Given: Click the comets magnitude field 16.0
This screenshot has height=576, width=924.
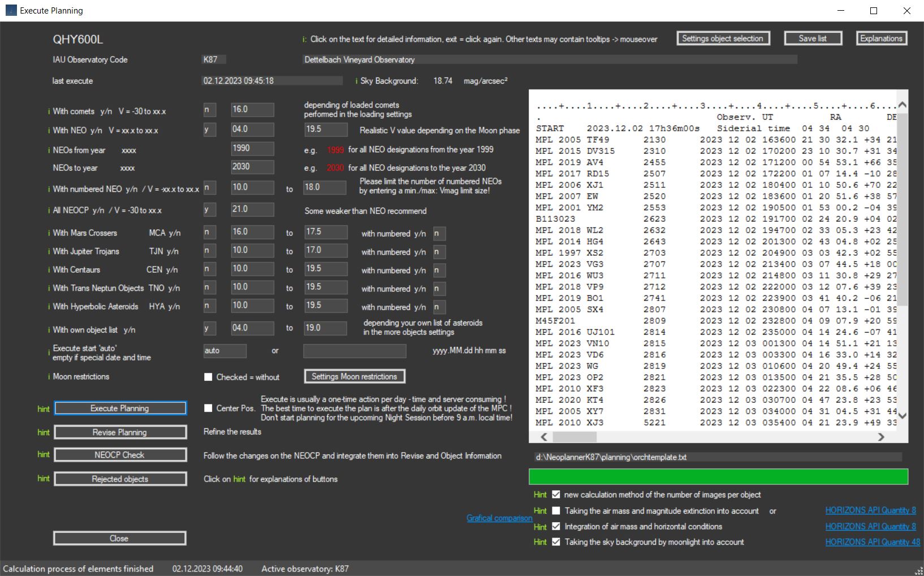Looking at the screenshot, I should [252, 110].
